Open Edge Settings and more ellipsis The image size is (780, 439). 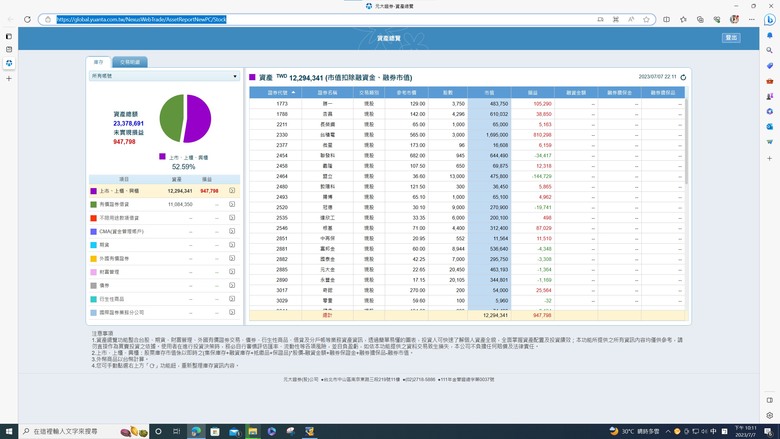point(752,19)
